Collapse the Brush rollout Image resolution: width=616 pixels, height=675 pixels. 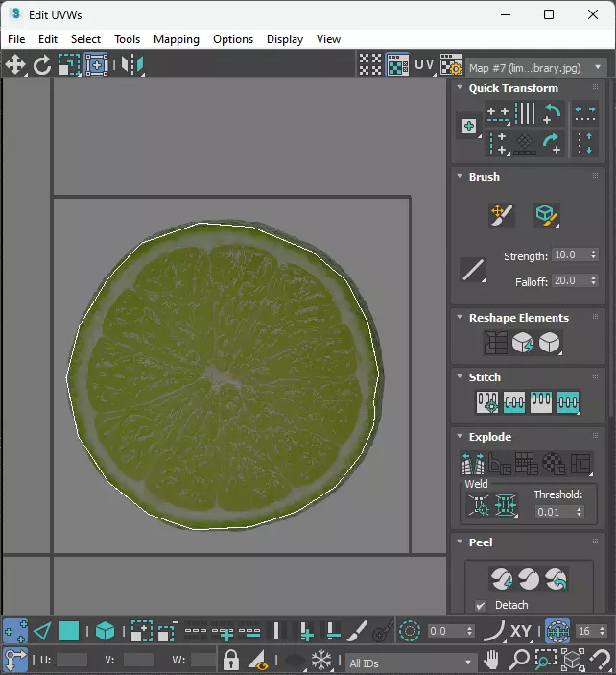pos(460,176)
